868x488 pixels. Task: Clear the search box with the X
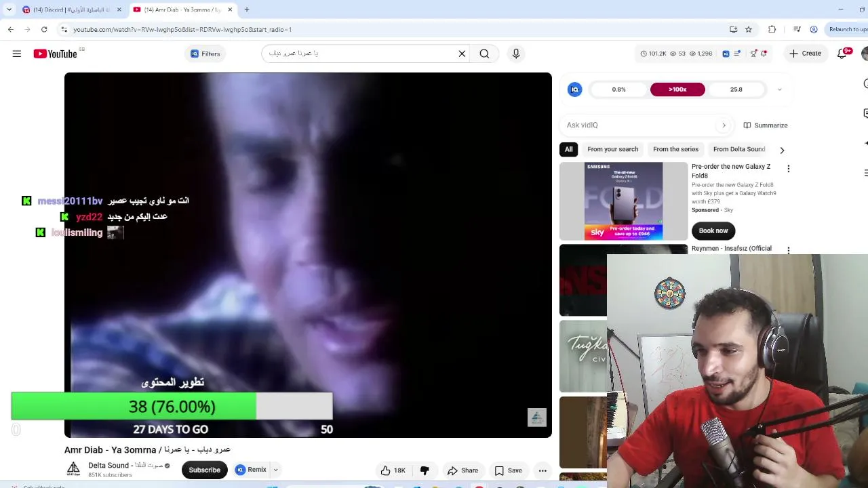[x=462, y=54]
